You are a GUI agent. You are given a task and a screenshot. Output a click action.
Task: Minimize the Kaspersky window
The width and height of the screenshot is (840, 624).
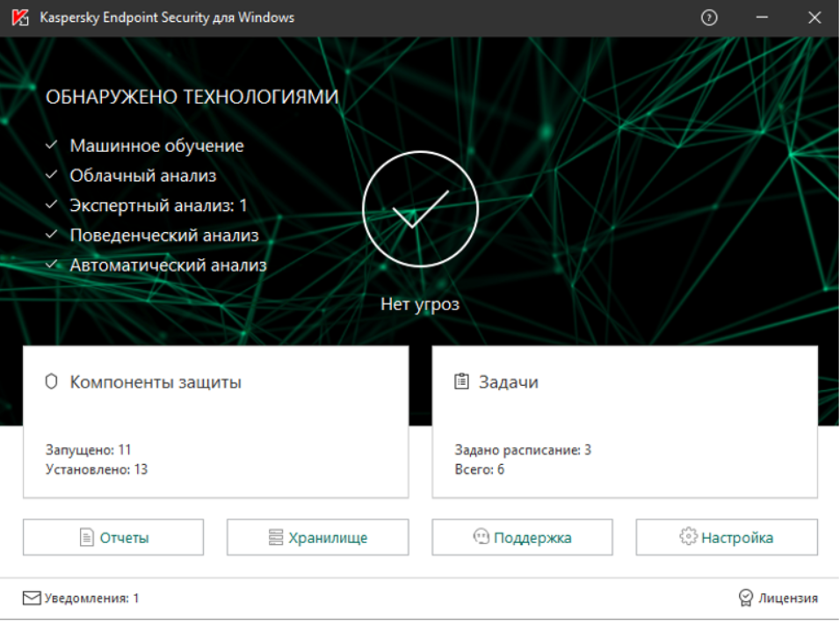point(762,18)
